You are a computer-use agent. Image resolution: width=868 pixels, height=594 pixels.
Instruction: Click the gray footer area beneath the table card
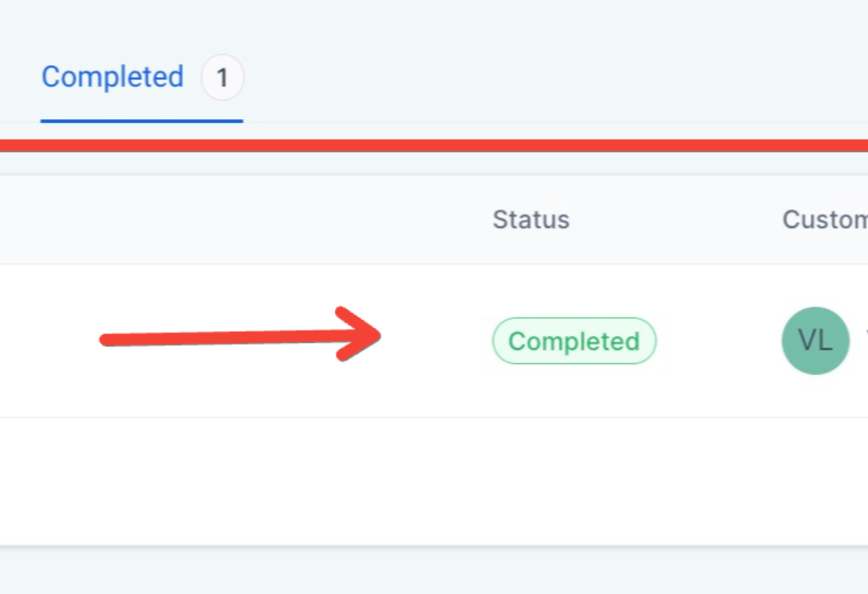point(433,572)
